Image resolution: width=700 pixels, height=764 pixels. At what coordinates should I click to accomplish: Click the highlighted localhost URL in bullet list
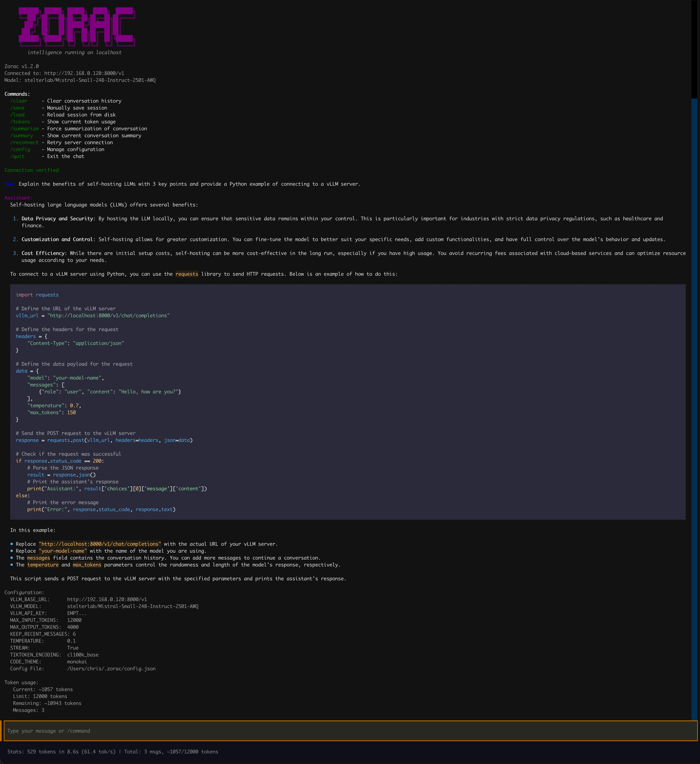tap(100, 544)
